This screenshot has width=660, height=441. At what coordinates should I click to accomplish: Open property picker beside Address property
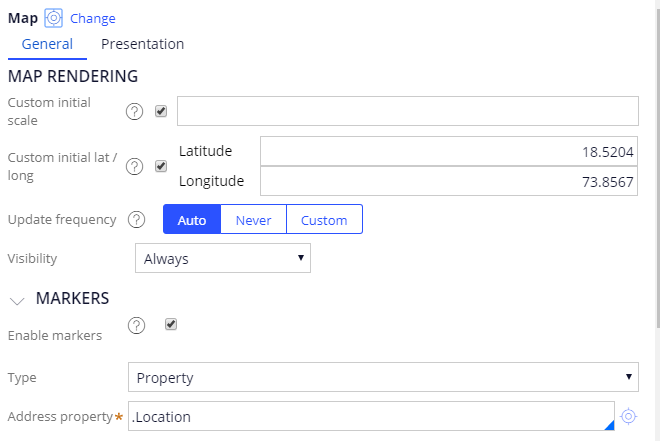pyautogui.click(x=628, y=417)
